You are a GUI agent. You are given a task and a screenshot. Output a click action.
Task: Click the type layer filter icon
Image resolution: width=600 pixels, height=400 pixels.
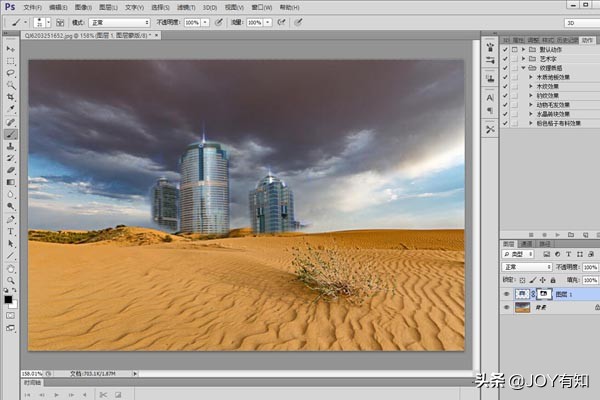point(569,254)
